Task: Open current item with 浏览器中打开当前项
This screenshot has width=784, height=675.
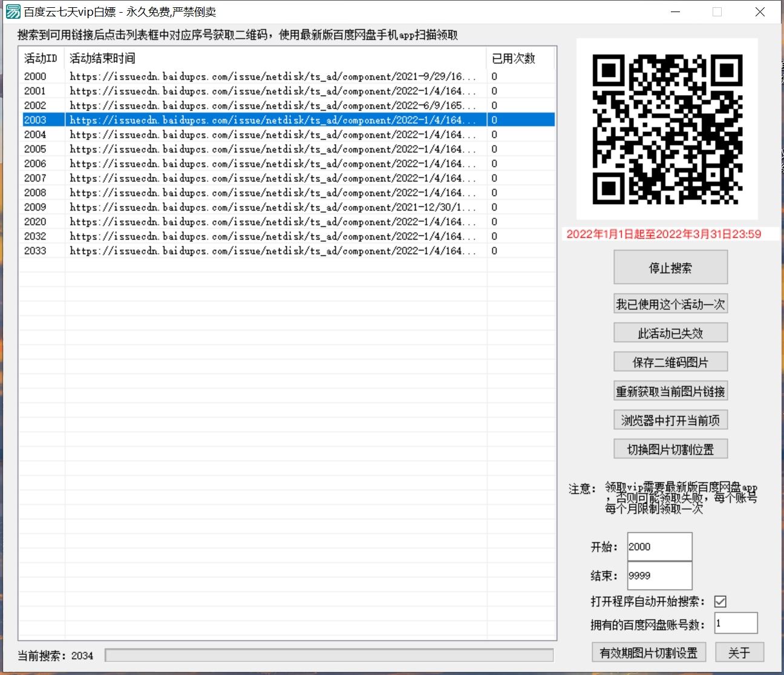Action: (670, 420)
